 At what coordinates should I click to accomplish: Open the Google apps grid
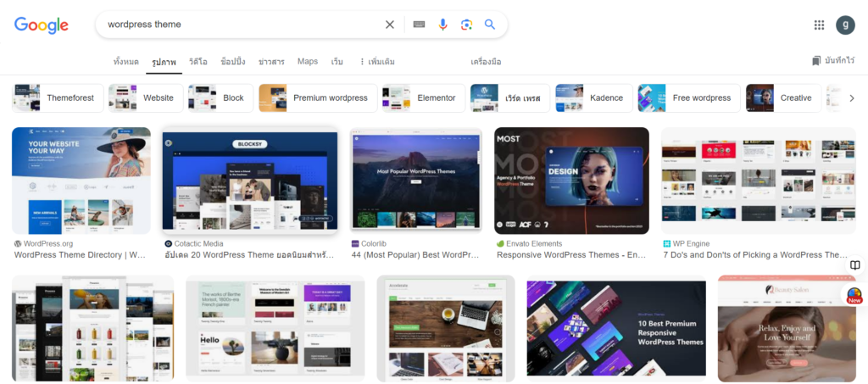(819, 25)
